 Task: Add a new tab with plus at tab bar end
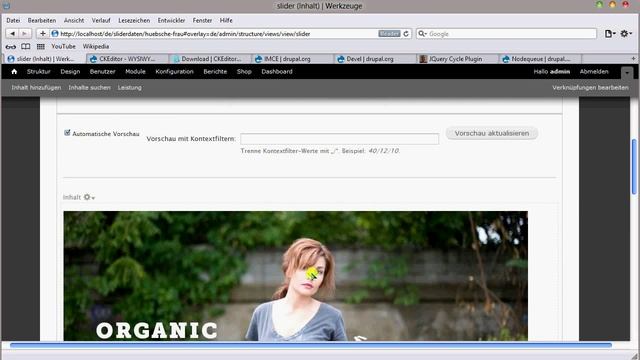(633, 59)
